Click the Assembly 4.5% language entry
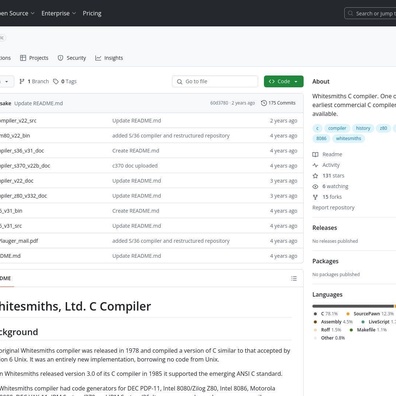The width and height of the screenshot is (396, 396). tap(333, 322)
